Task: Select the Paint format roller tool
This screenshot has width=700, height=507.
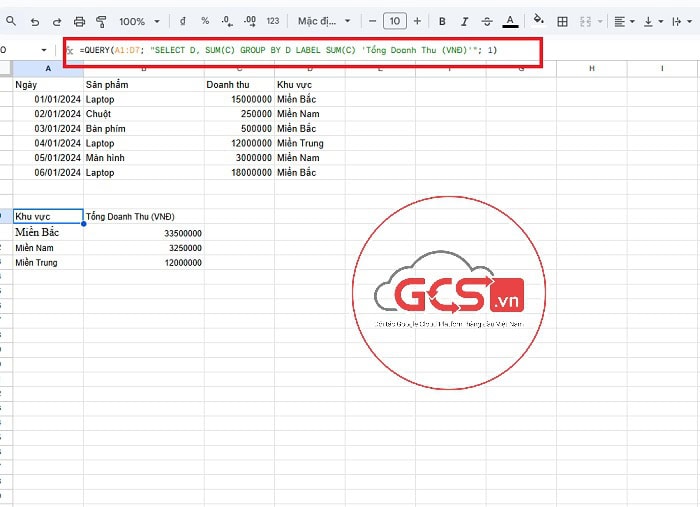Action: 101,21
